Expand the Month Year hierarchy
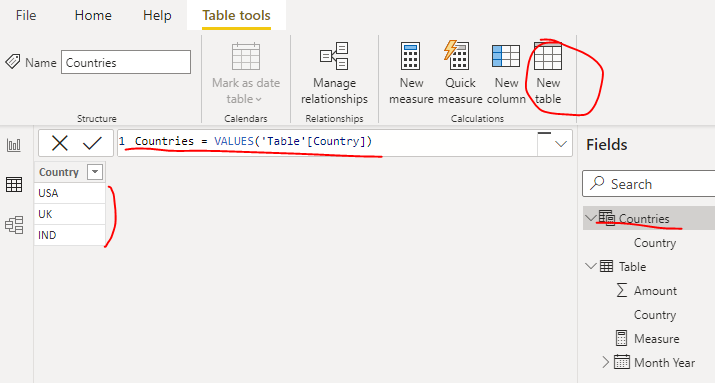 click(605, 362)
